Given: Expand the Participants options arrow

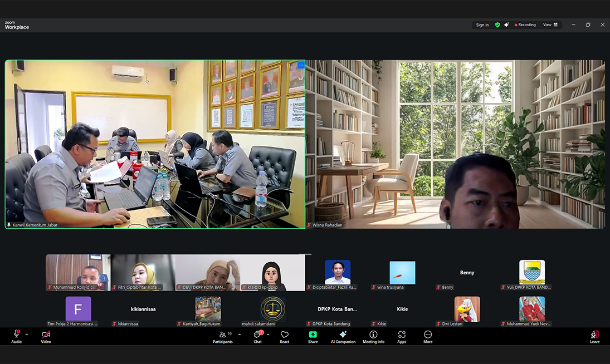Looking at the screenshot, I should pos(240,335).
